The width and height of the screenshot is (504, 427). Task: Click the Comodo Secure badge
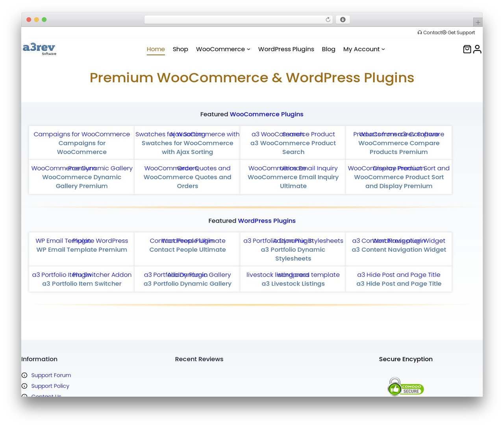click(x=406, y=387)
